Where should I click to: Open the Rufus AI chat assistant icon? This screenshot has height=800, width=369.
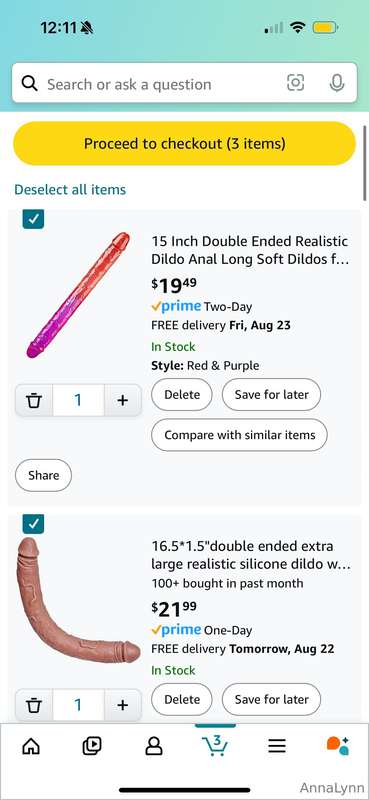(x=338, y=746)
